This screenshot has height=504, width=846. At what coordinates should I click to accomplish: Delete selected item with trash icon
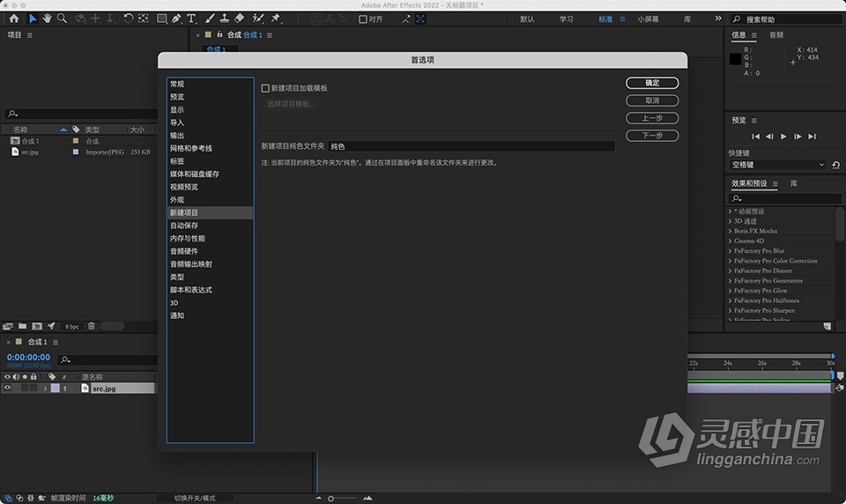click(x=92, y=326)
